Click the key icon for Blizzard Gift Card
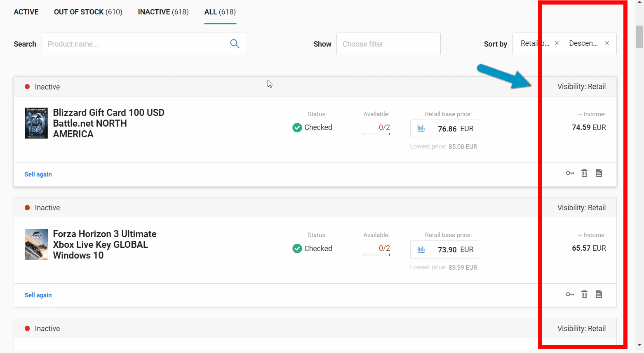This screenshot has height=353, width=644. [570, 173]
